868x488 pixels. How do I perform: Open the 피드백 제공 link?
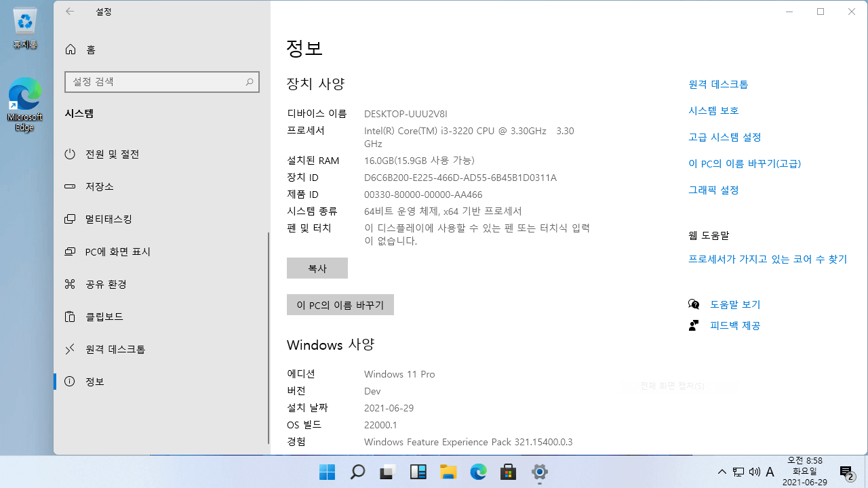click(735, 325)
